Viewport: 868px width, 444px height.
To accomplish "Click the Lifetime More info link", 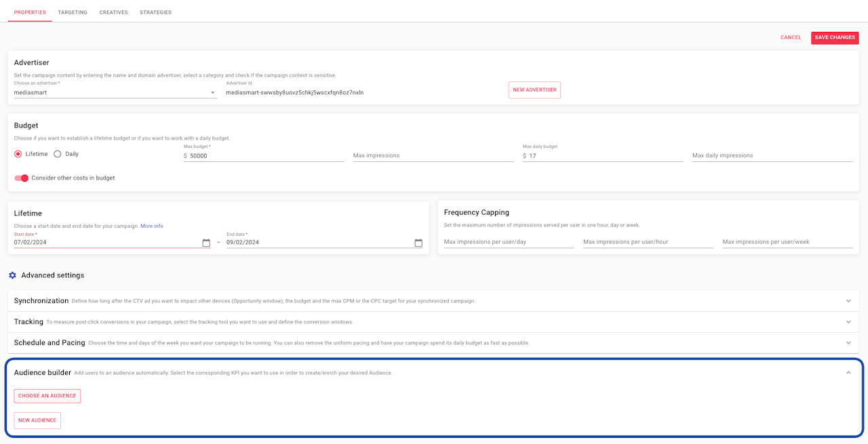I will tap(152, 226).
